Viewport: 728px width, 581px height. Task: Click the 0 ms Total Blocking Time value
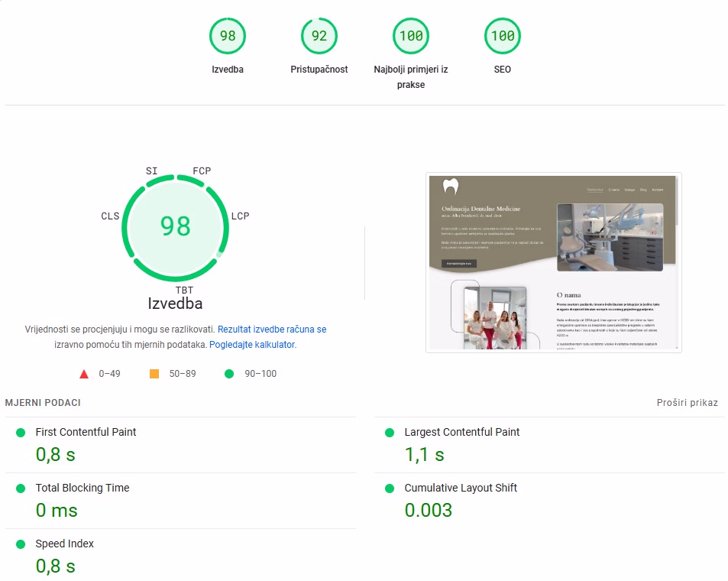click(x=57, y=511)
